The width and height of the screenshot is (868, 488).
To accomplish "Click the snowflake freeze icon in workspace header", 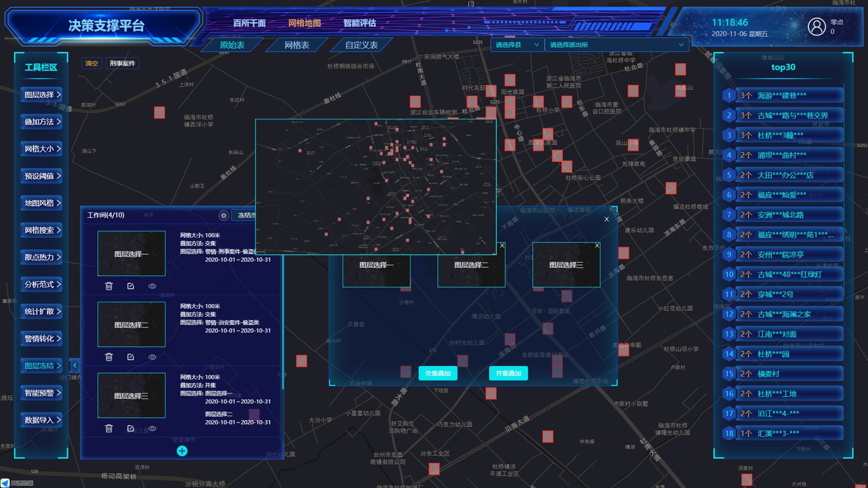I will coord(224,215).
